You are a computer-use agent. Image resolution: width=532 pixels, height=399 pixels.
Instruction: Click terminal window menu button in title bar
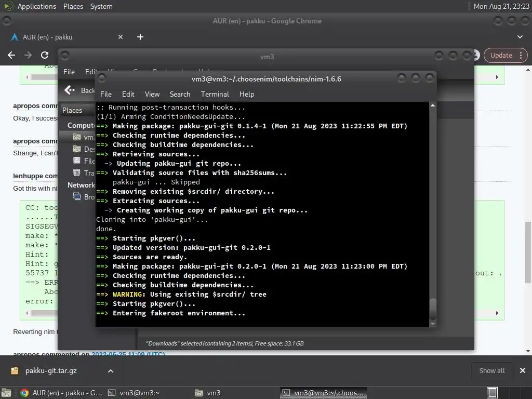(x=101, y=78)
